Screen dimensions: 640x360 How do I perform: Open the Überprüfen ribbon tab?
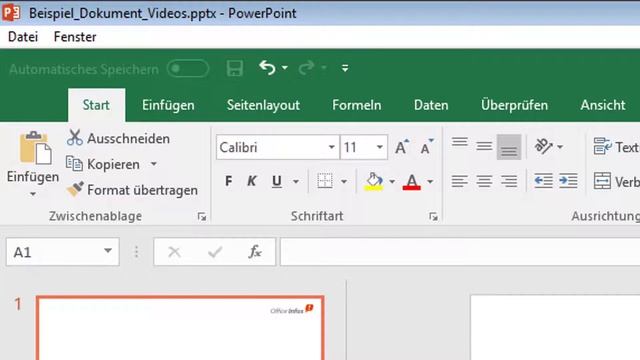pos(514,105)
